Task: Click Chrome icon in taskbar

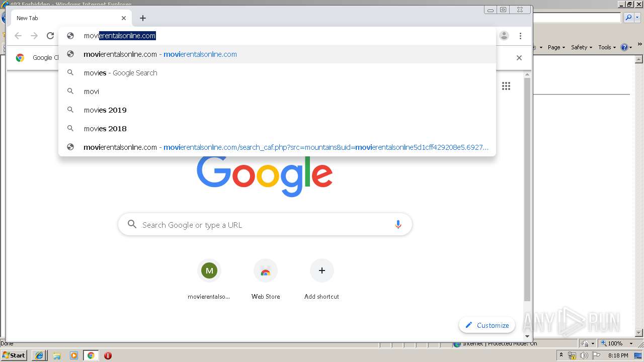Action: pyautogui.click(x=91, y=355)
